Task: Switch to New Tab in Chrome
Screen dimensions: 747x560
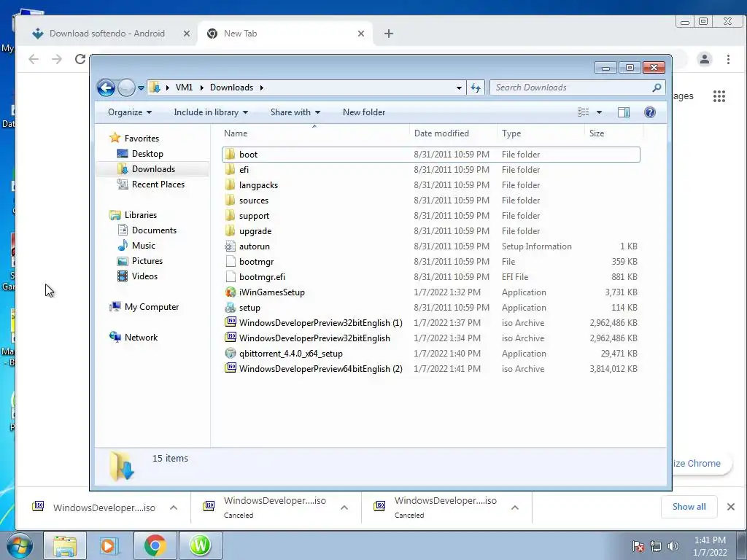Action: 286,34
